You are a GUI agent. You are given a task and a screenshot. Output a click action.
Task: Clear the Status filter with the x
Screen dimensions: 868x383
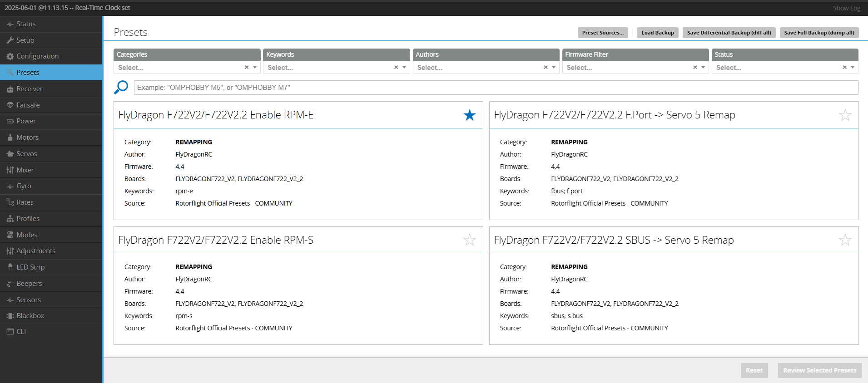point(844,67)
